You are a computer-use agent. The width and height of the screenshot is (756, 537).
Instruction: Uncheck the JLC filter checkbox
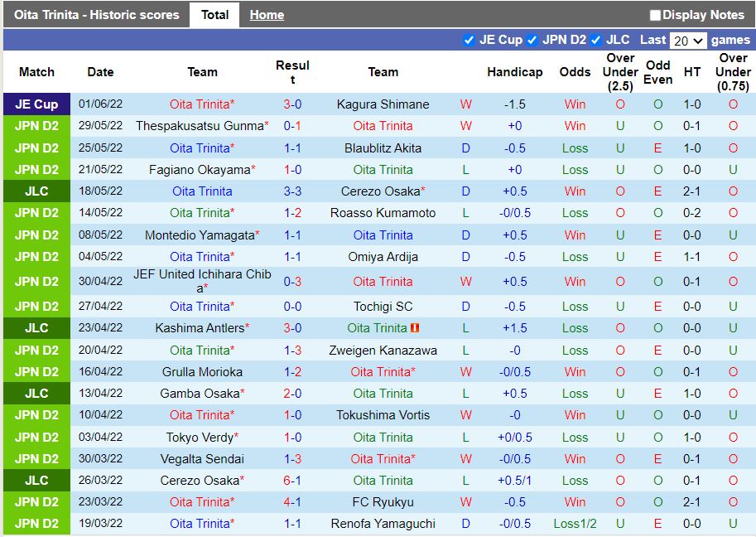coord(595,40)
